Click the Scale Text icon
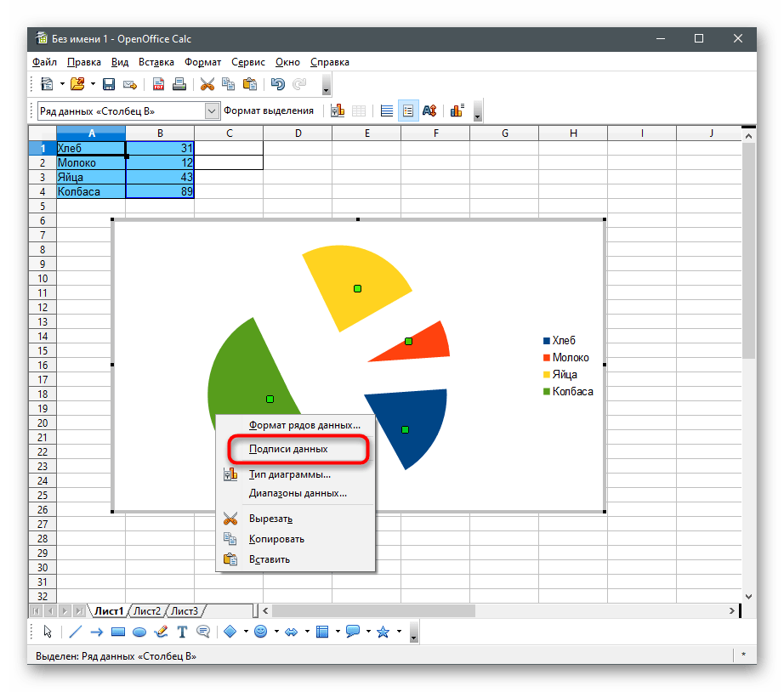This screenshot has width=784, height=692. point(429,111)
